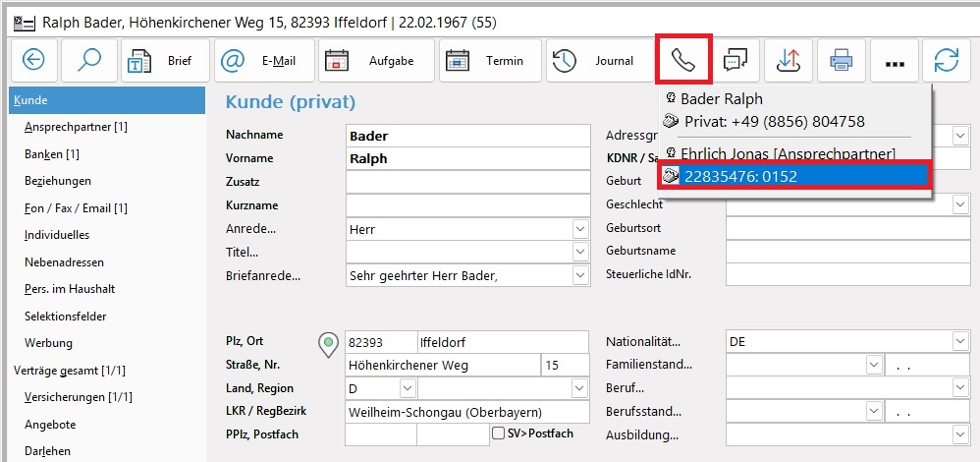
Task: Open search with the magnifier icon
Action: click(88, 61)
